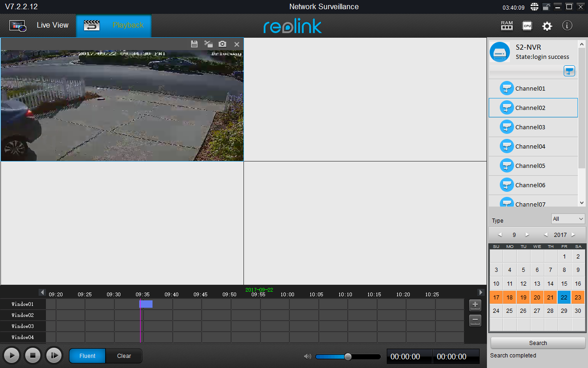The image size is (588, 368).
Task: Zoom in the timeline with plus icon
Action: point(475,305)
